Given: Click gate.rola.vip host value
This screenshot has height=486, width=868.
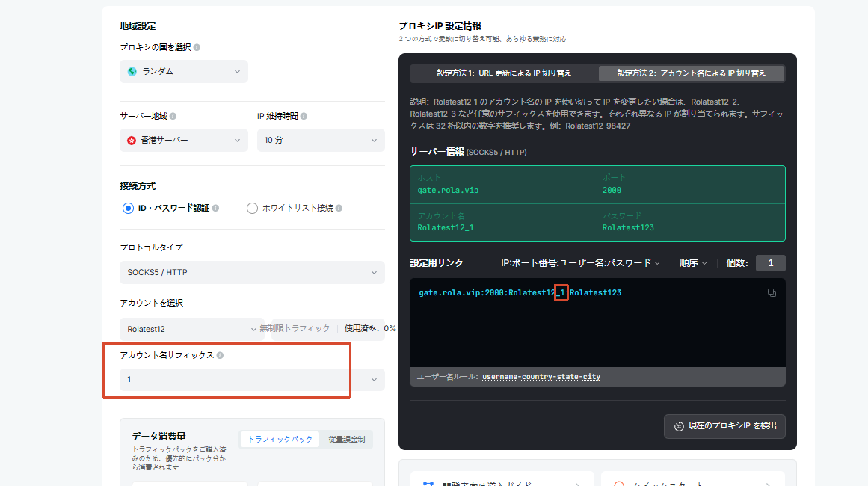Looking at the screenshot, I should [x=448, y=191].
